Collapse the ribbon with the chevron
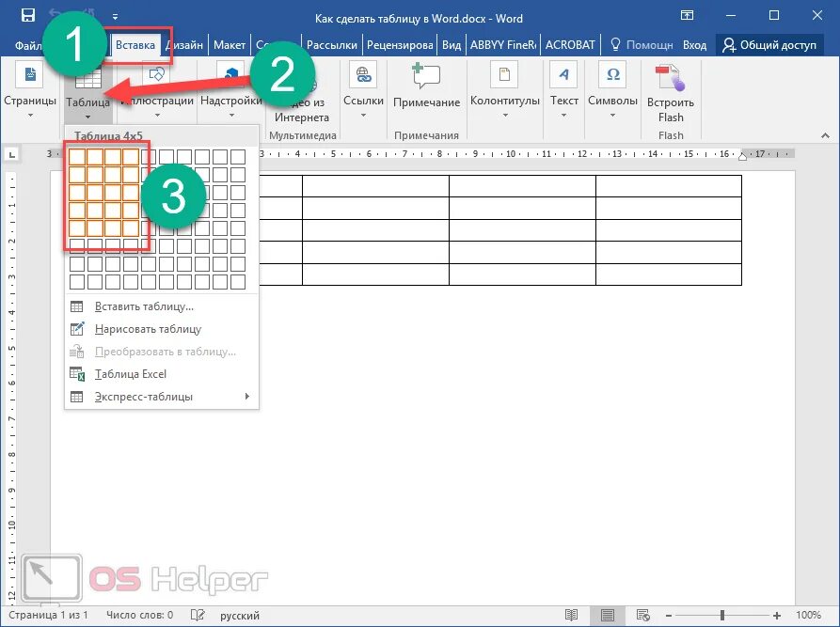The width and height of the screenshot is (840, 627). [825, 136]
